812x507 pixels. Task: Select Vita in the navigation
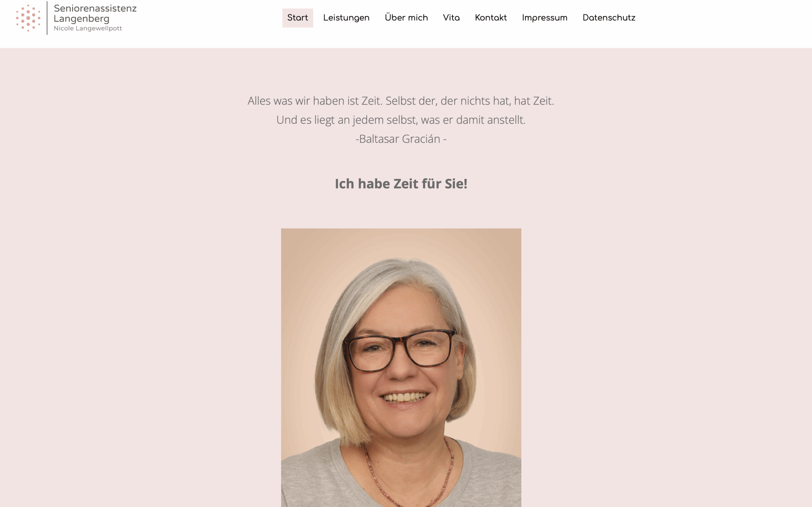click(451, 18)
